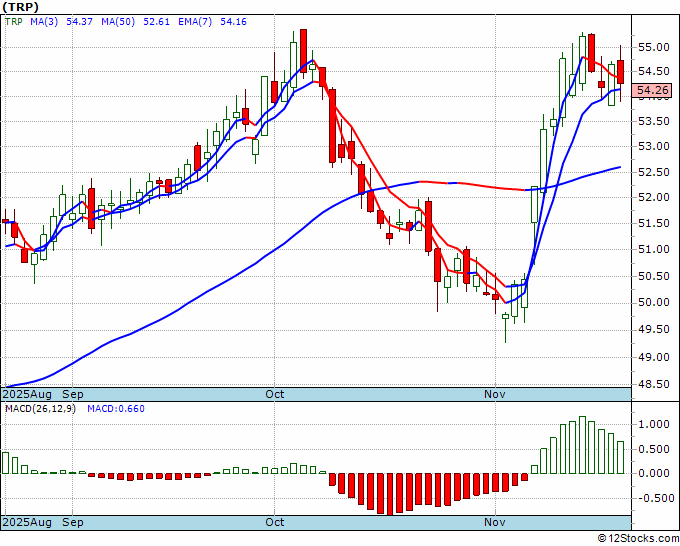
Task: Click the (TRP) chart title
Action: point(20,7)
